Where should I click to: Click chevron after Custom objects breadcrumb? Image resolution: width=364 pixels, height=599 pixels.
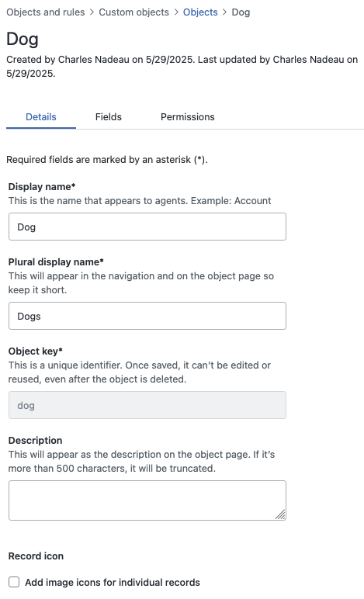176,12
